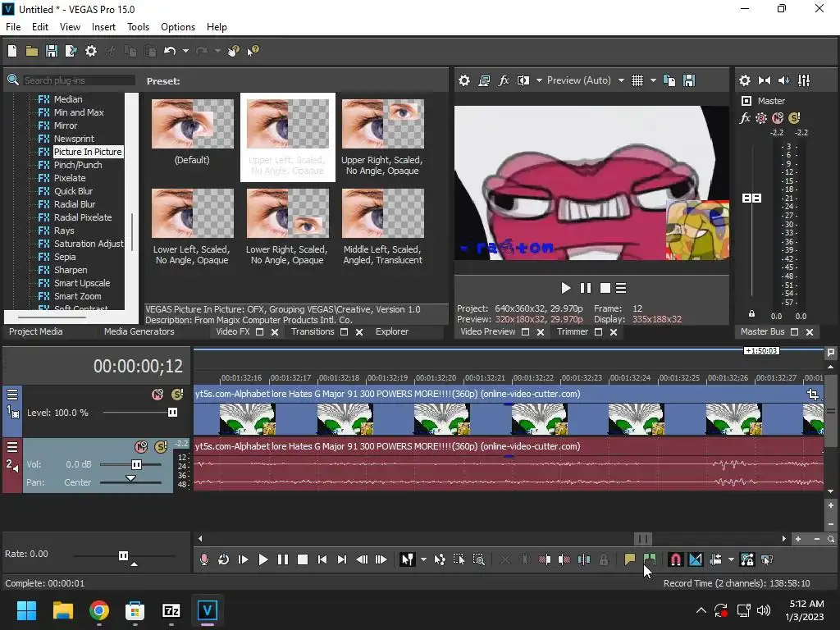Switch to the Explorer tab

[x=392, y=331]
